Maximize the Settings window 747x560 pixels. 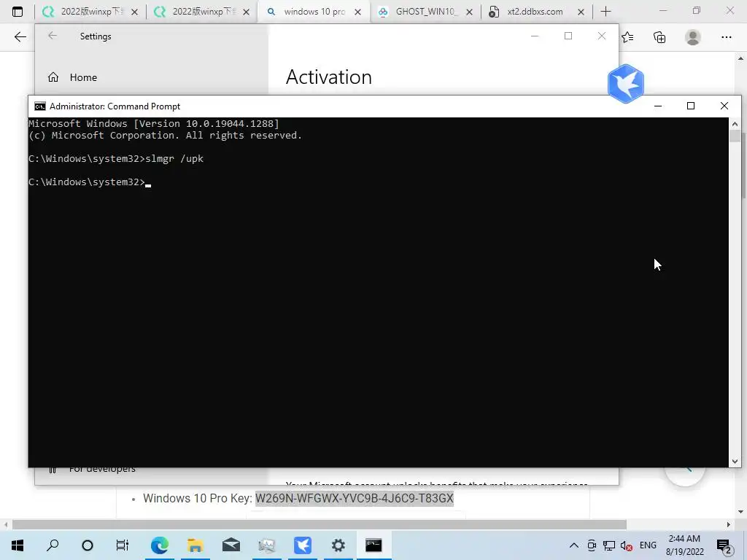(x=568, y=36)
